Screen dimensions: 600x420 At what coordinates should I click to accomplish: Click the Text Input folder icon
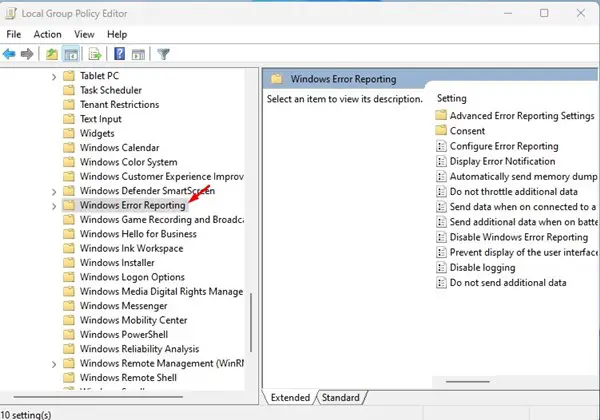tap(69, 119)
